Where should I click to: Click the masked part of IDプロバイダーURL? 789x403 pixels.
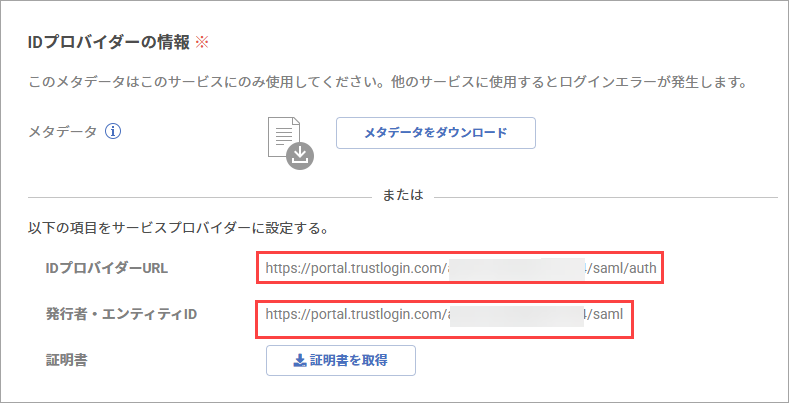point(514,268)
